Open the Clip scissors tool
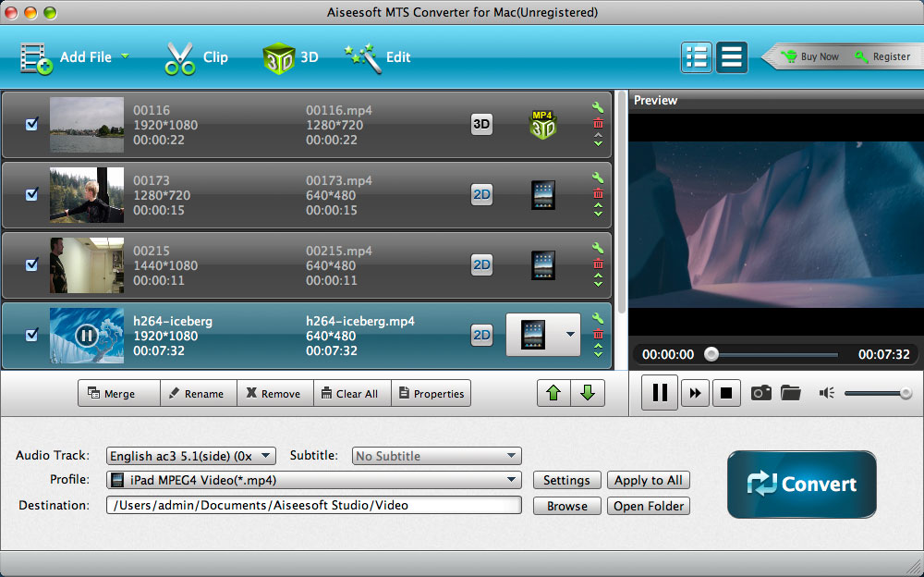This screenshot has height=577, width=924. point(180,58)
